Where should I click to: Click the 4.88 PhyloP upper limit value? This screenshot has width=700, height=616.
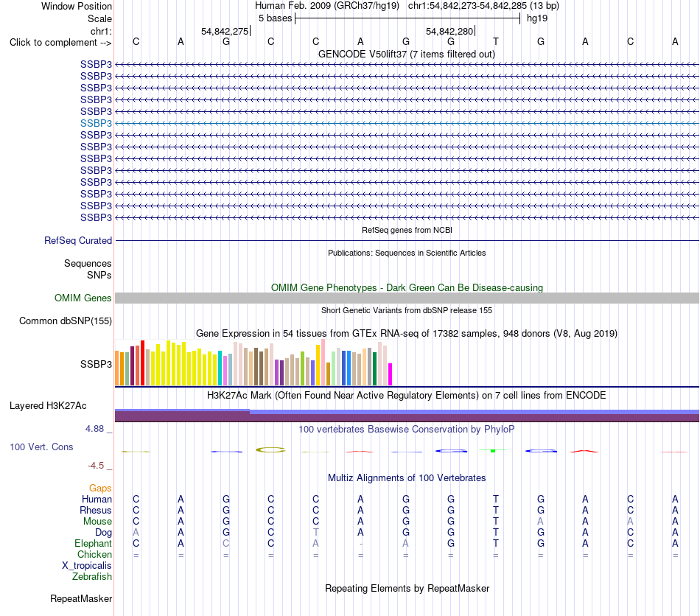pos(94,429)
